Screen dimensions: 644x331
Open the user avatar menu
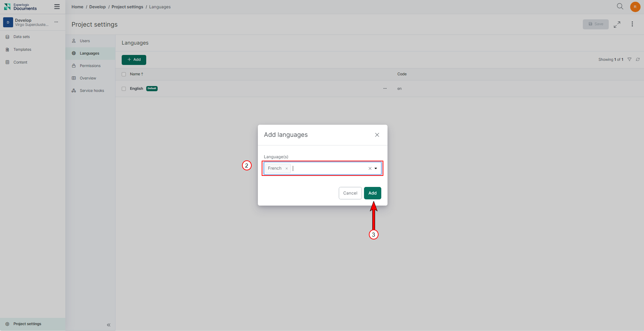pyautogui.click(x=635, y=7)
